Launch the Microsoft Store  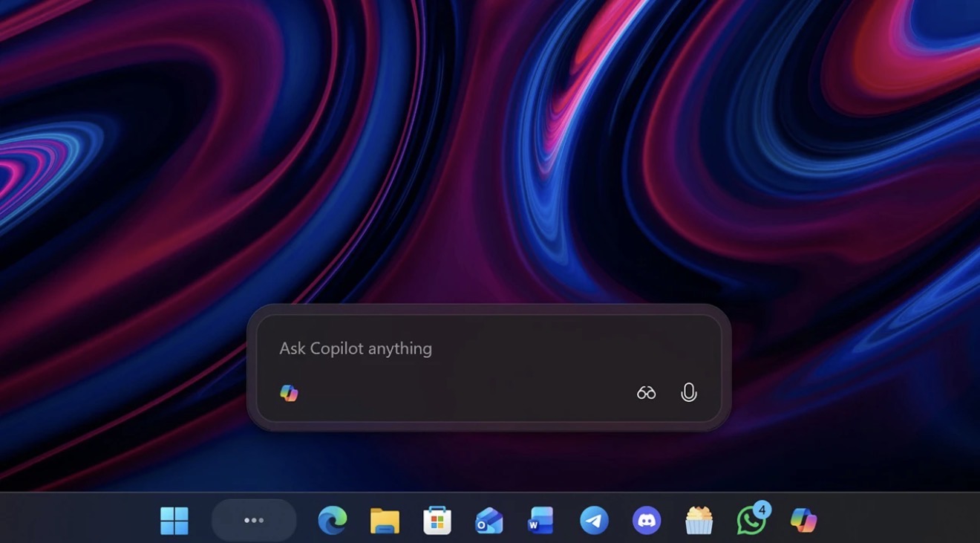[437, 520]
